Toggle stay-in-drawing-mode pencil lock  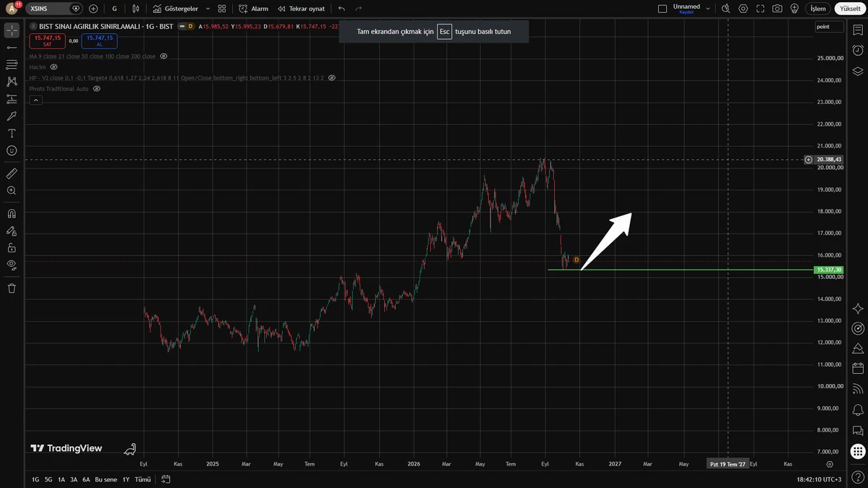coord(12,231)
